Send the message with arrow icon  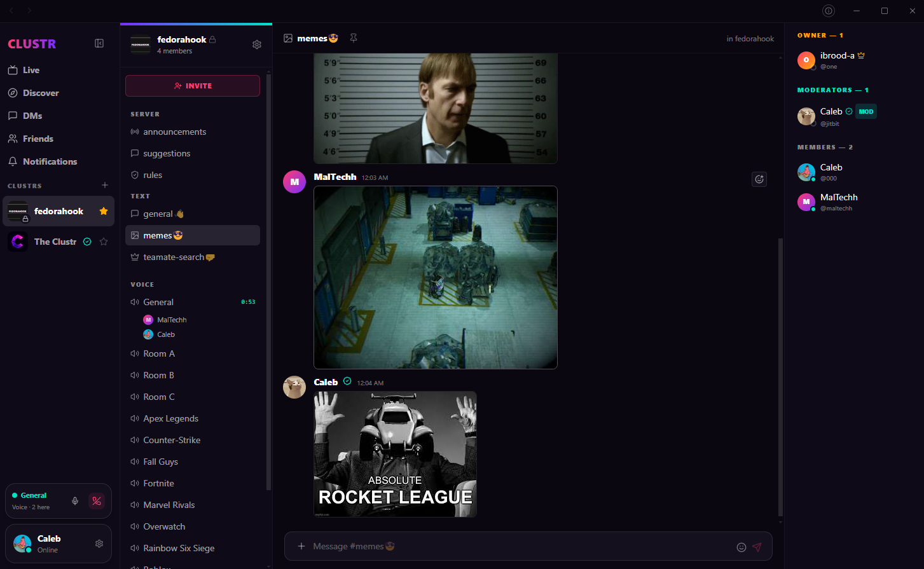[x=757, y=547]
